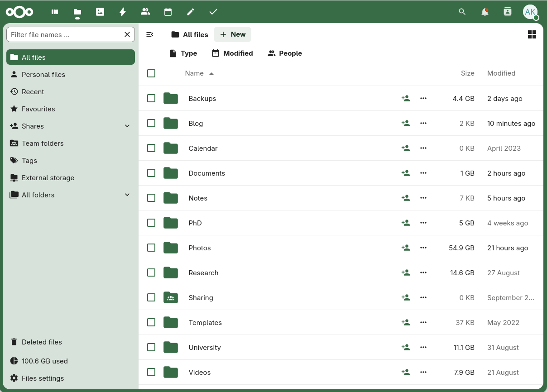
Task: Check the selection box for the Photos folder
Action: (x=151, y=248)
